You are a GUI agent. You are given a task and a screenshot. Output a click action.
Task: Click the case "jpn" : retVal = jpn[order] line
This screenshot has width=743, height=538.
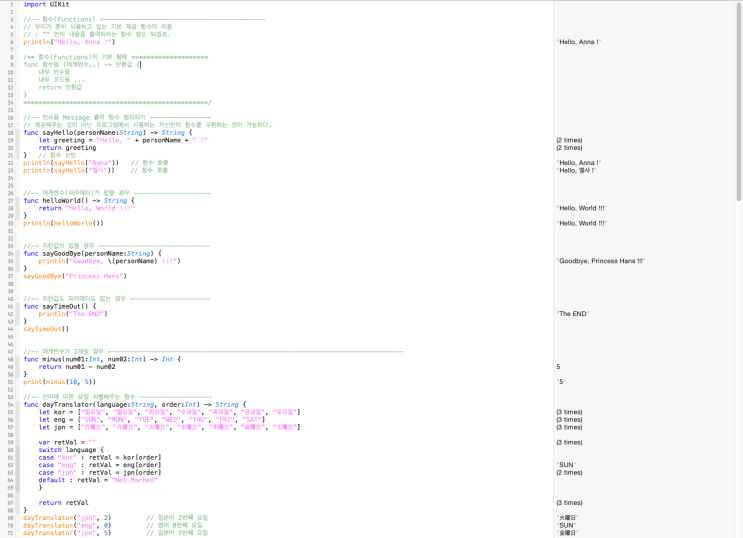coord(100,473)
